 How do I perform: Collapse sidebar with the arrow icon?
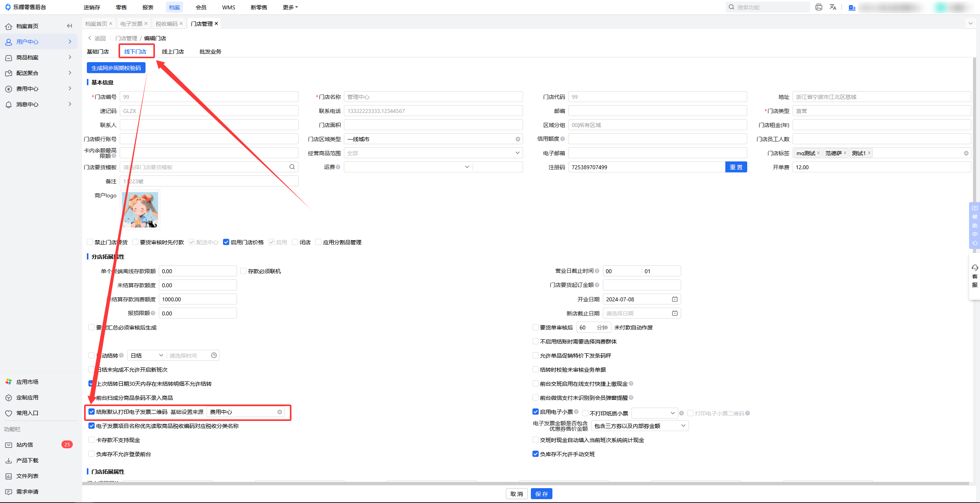pos(69,26)
